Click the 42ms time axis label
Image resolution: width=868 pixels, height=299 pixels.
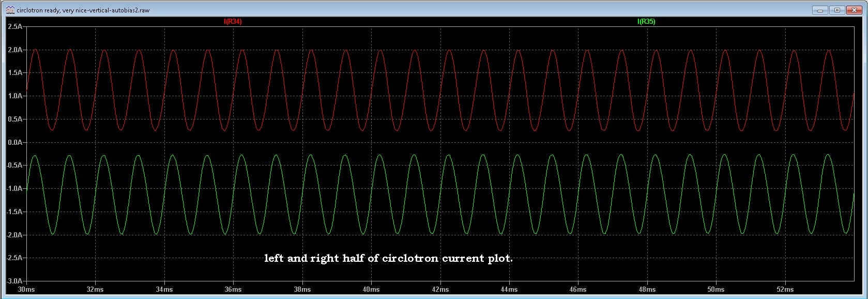coord(440,289)
